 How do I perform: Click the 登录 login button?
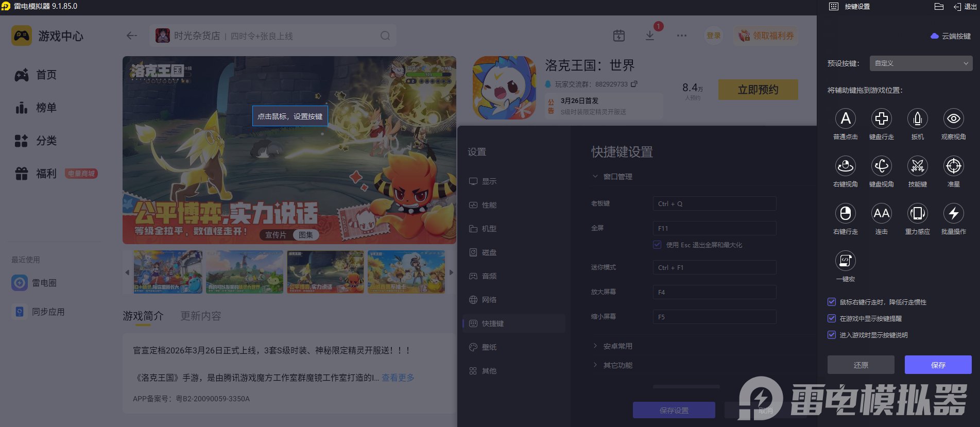click(714, 36)
